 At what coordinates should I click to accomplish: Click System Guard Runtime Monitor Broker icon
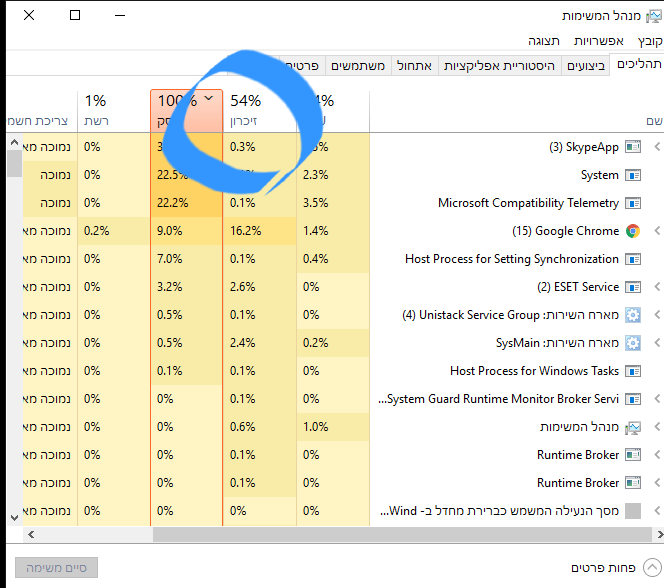[x=633, y=399]
